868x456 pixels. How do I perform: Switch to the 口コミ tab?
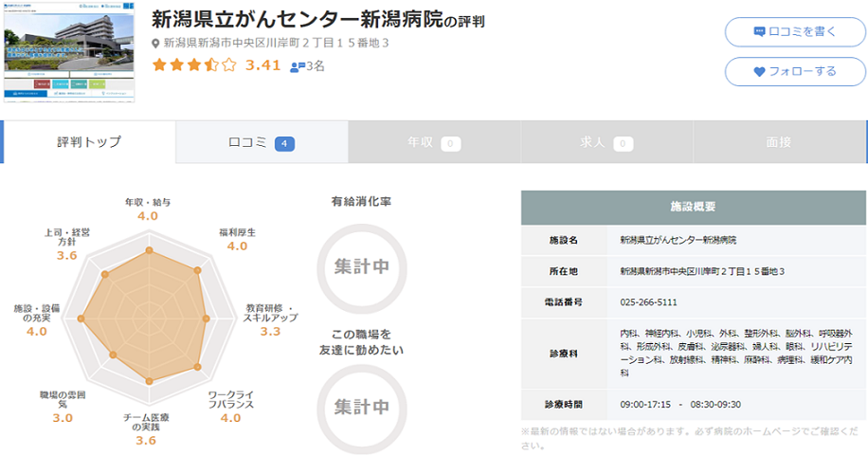pyautogui.click(x=262, y=142)
